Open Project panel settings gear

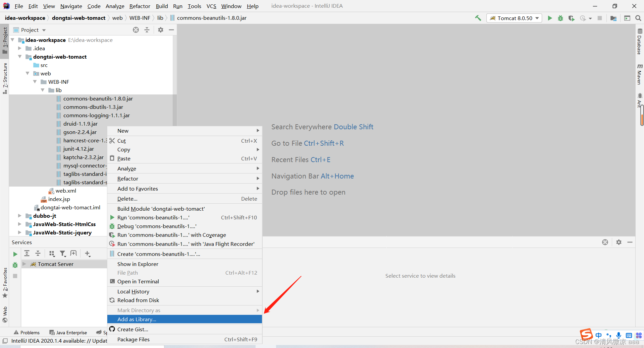point(161,30)
